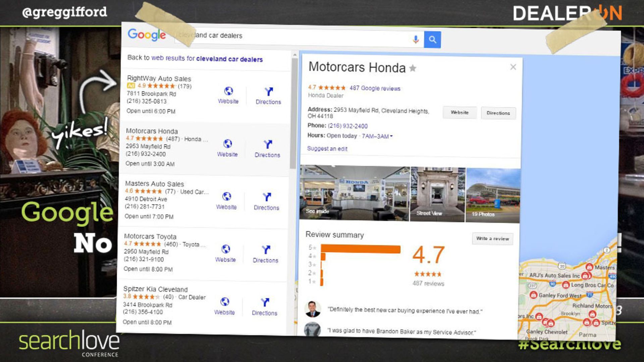This screenshot has height=362, width=644.
Task: Get directions to Motorcars Honda in list
Action: (267, 149)
